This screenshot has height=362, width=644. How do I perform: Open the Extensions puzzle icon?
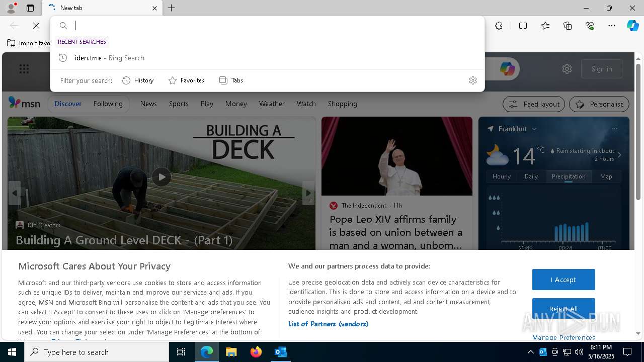(499, 26)
